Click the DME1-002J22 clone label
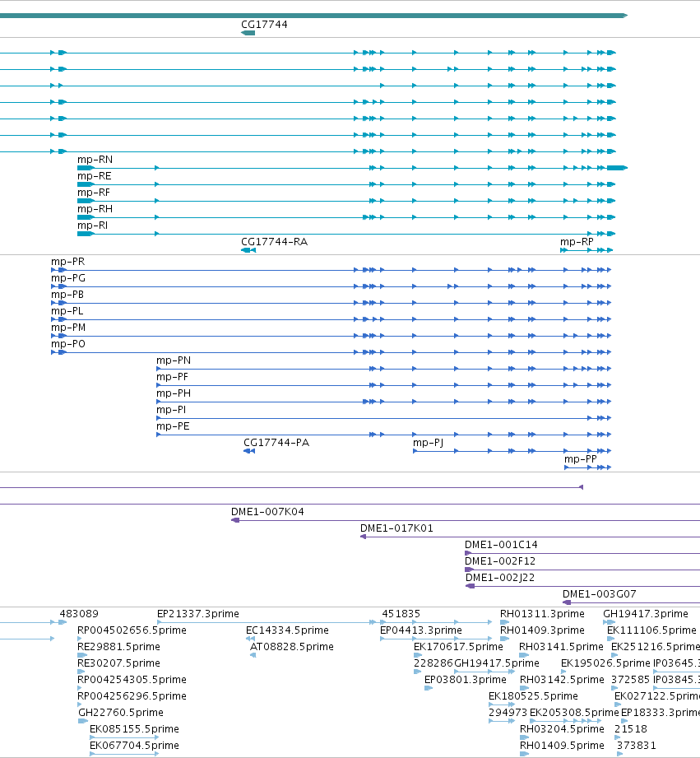 pyautogui.click(x=500, y=577)
